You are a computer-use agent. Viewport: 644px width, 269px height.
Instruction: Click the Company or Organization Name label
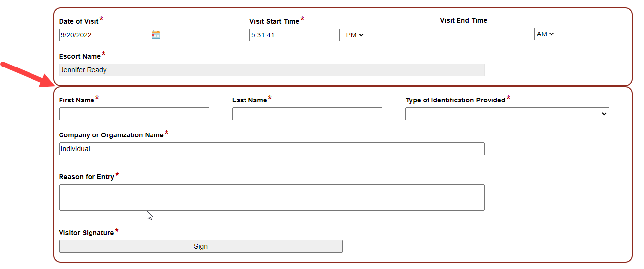pyautogui.click(x=111, y=135)
